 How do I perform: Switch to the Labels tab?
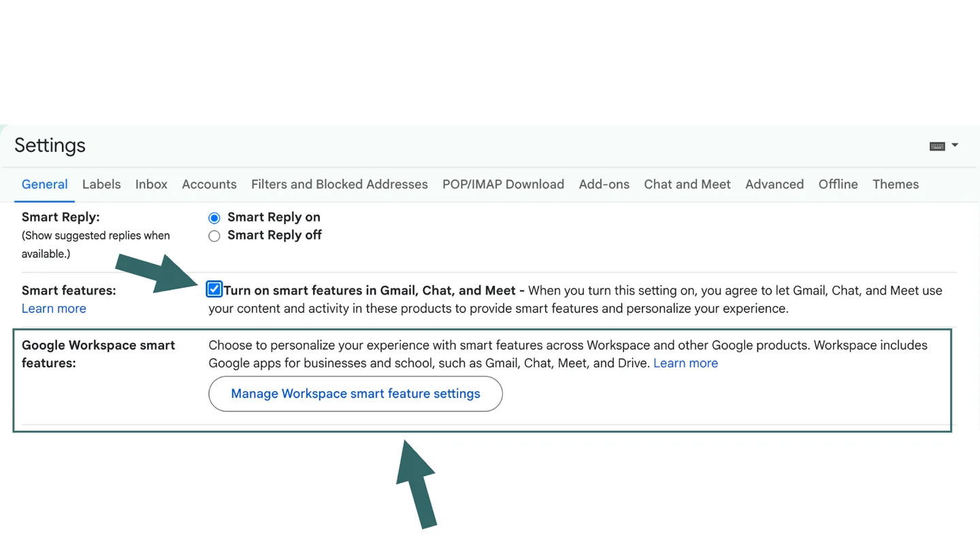(x=101, y=184)
